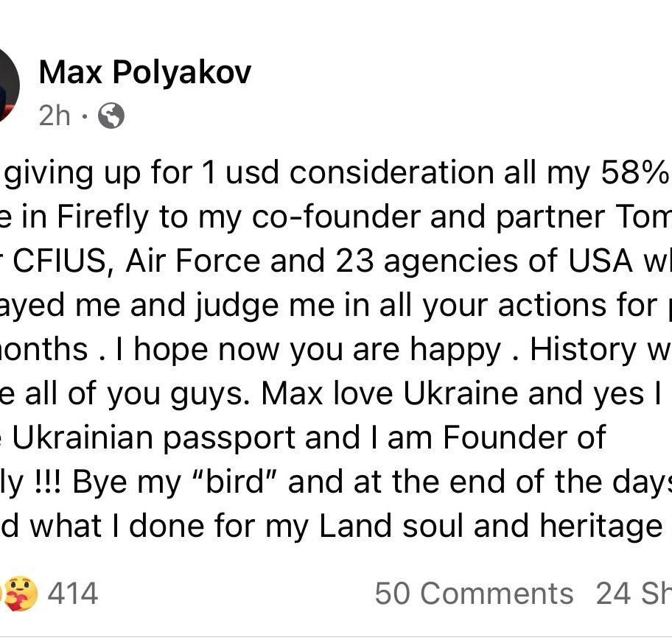
Task: Click the "2h" post timestamp
Action: pyautogui.click(x=55, y=116)
